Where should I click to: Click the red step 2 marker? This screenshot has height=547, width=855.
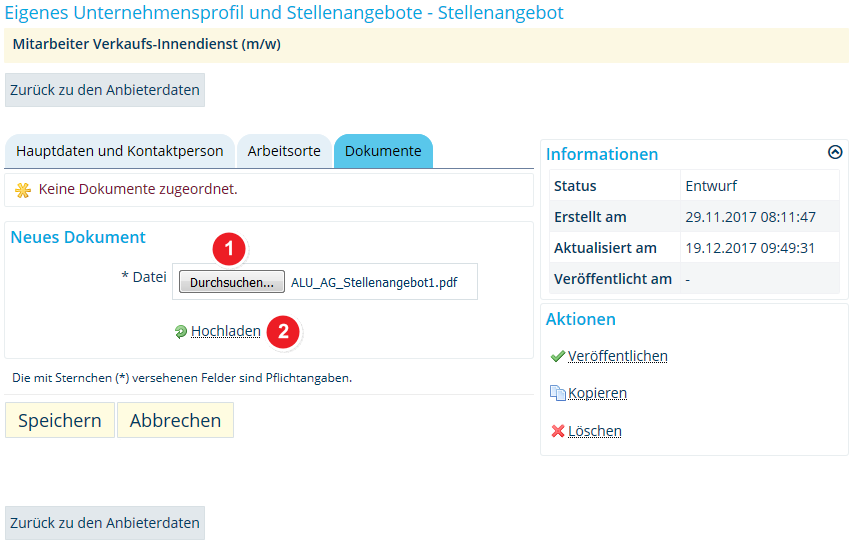tap(284, 332)
